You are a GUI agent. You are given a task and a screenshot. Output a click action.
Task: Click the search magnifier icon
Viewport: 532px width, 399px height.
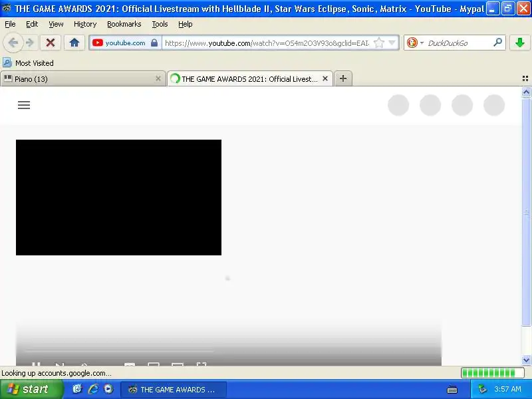coord(497,43)
